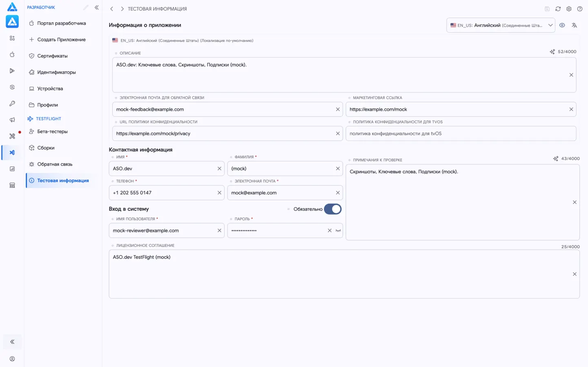Screen dimensions: 588x367
Task: Collapse the Разработчик sidebar panel
Action: [x=97, y=7]
